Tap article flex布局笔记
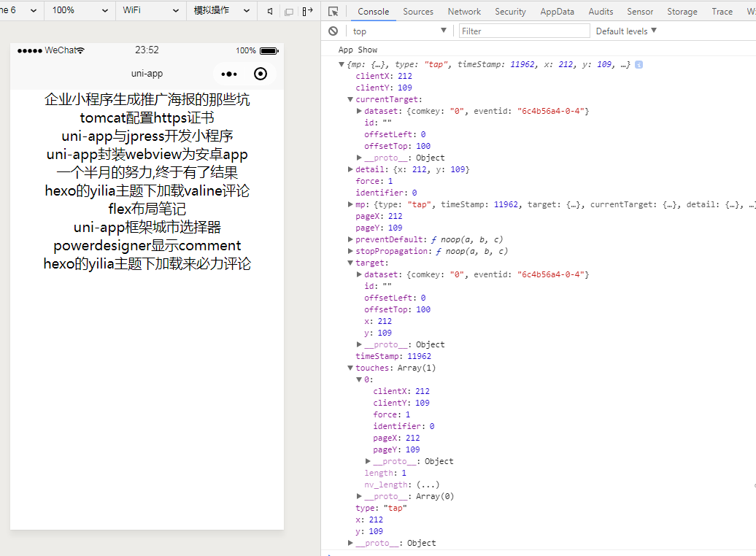Viewport: 756px width, 556px height. (x=147, y=209)
